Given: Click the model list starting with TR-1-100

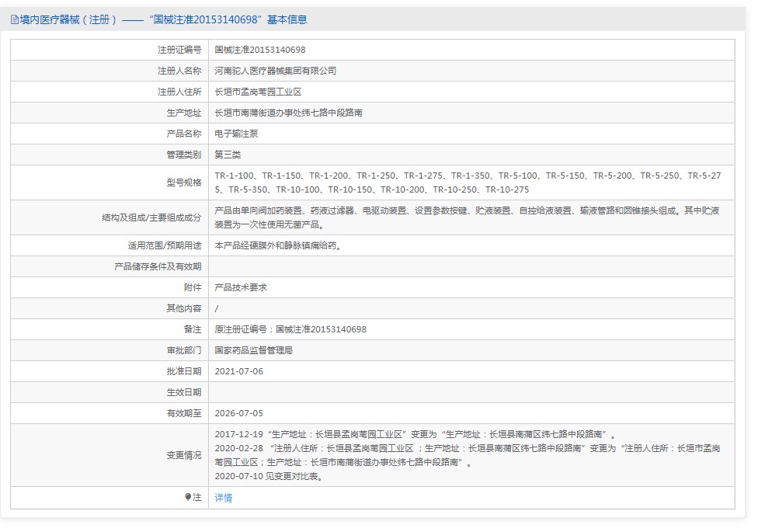Looking at the screenshot, I should click(x=468, y=183).
